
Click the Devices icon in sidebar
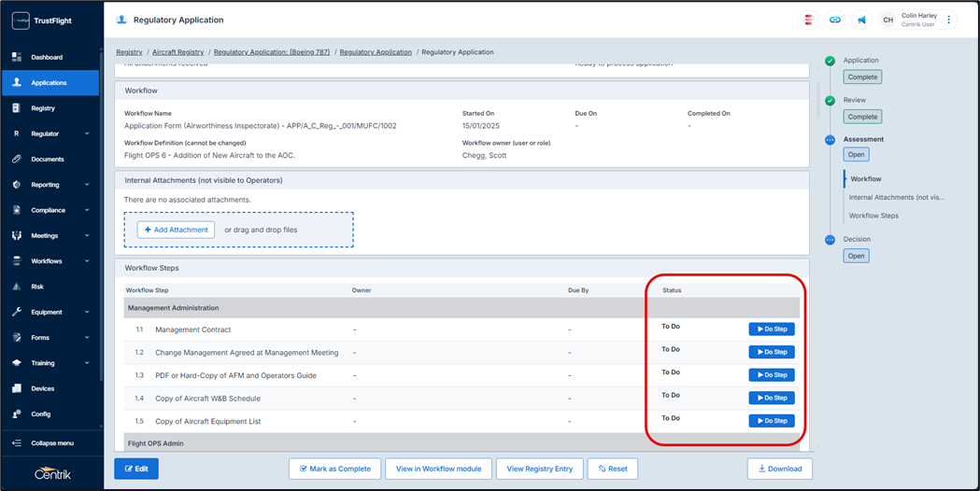(x=17, y=388)
